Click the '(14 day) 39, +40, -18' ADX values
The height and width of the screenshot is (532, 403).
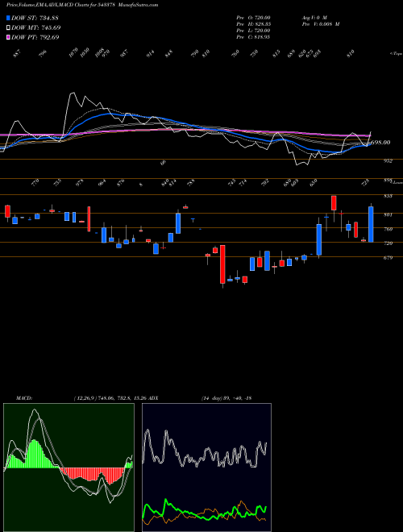pyautogui.click(x=226, y=397)
